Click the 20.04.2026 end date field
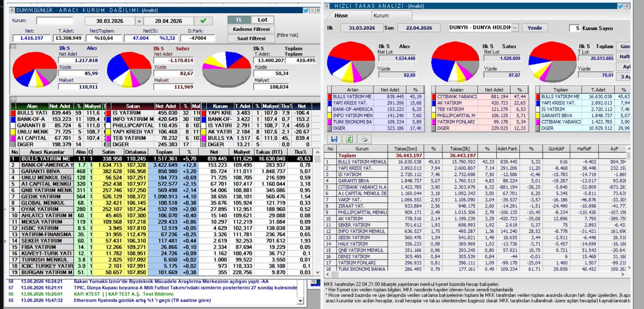The image size is (644, 309). click(170, 21)
